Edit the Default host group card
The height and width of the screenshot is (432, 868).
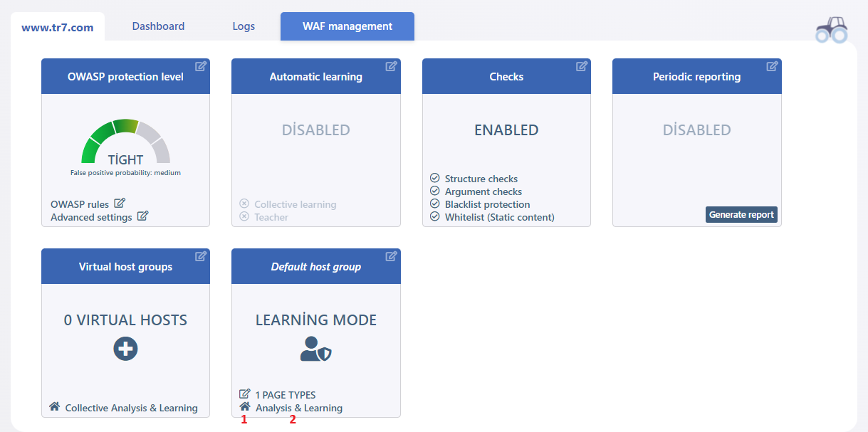coord(391,256)
